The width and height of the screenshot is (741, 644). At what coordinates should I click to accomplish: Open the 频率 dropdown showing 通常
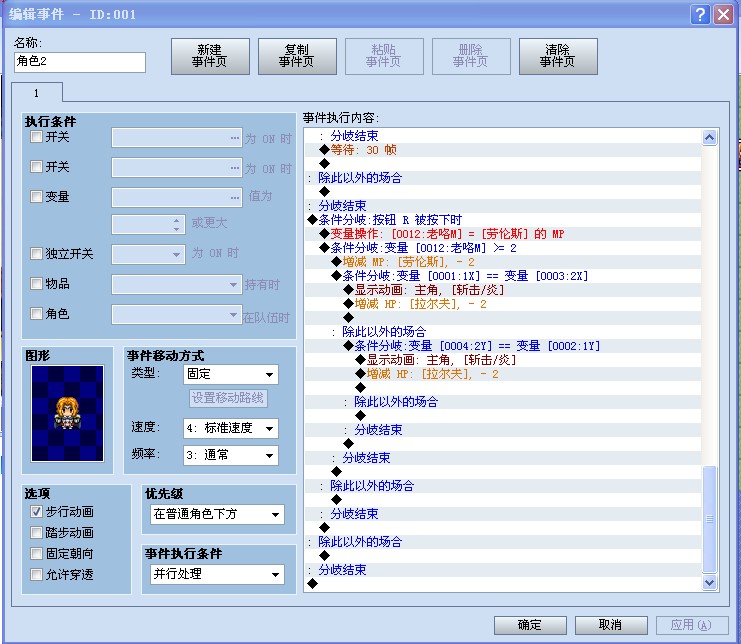(x=231, y=455)
